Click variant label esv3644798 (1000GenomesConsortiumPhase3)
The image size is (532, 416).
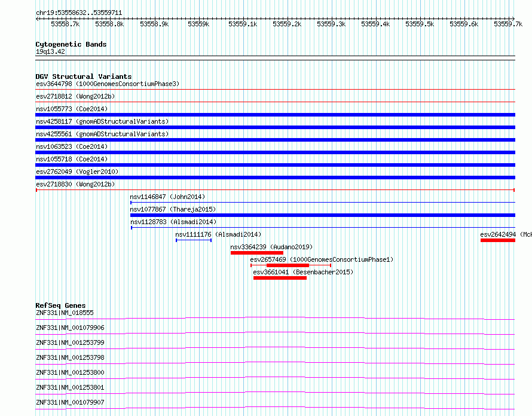coord(108,84)
